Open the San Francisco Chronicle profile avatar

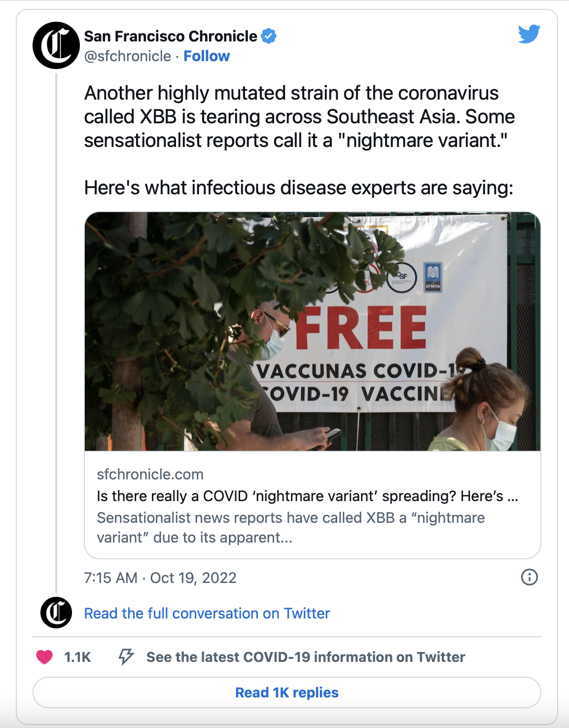tap(56, 45)
